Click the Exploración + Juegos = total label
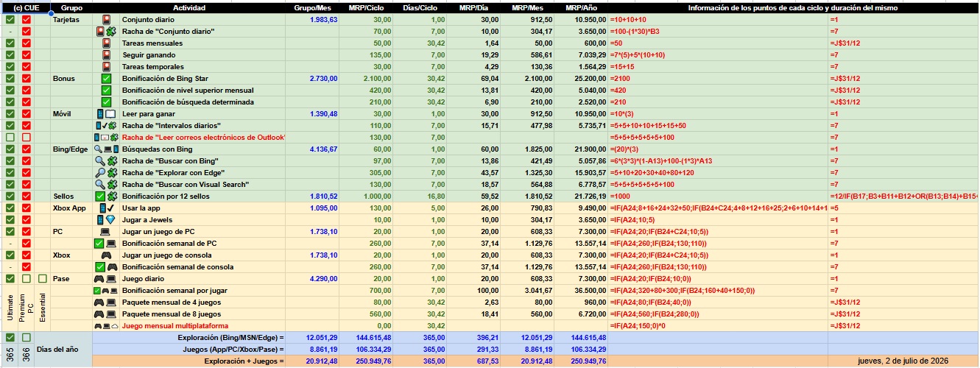Viewport: 980px width, 368px height. click(x=244, y=361)
